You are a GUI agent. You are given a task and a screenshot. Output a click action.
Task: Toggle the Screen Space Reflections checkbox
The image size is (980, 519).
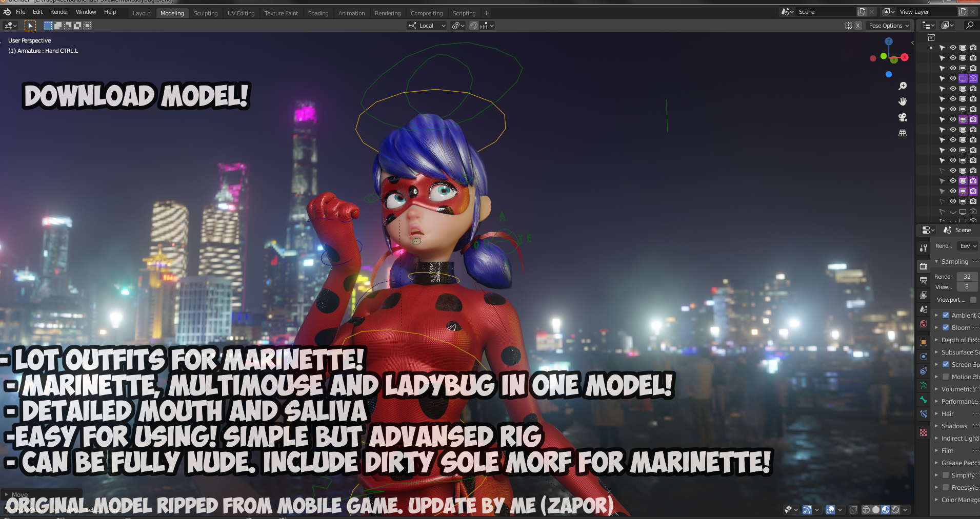click(946, 365)
